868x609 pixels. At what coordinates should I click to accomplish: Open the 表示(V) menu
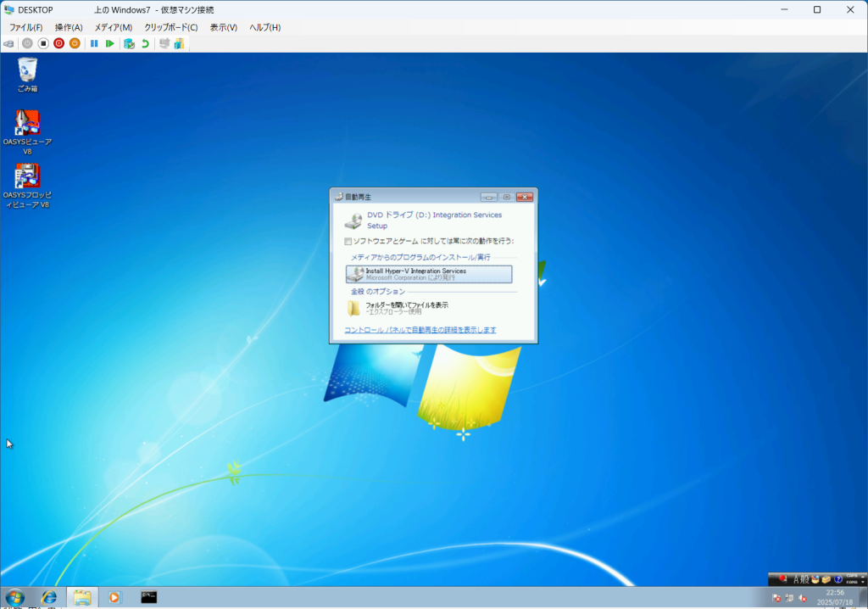click(223, 27)
